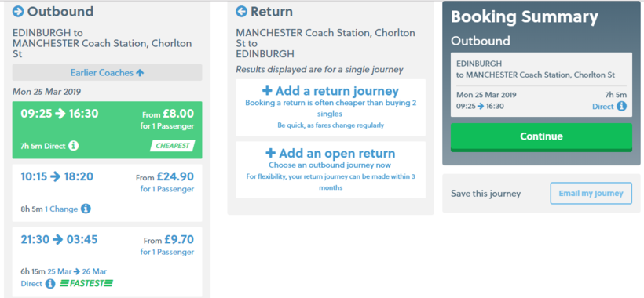Select the 10:15 to 18:20 coach
The image size is (644, 298).
pyautogui.click(x=107, y=193)
